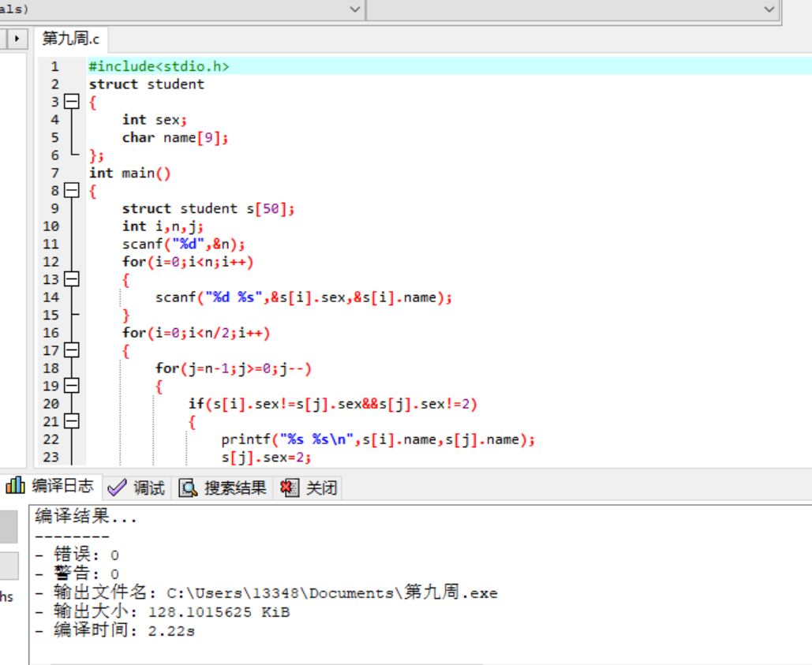
Task: Collapse the main function at line 8
Action: [x=72, y=190]
